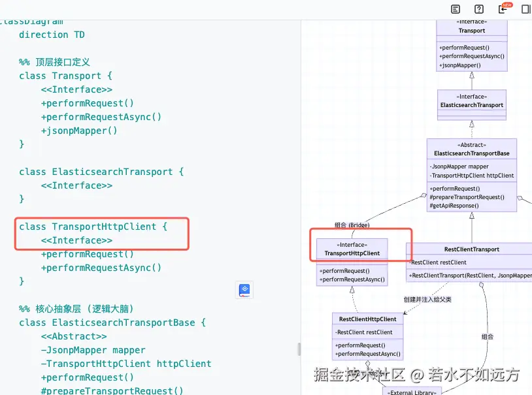
Task: Click the 'class ElasticsearchTransportBase {' code line
Action: pos(112,323)
